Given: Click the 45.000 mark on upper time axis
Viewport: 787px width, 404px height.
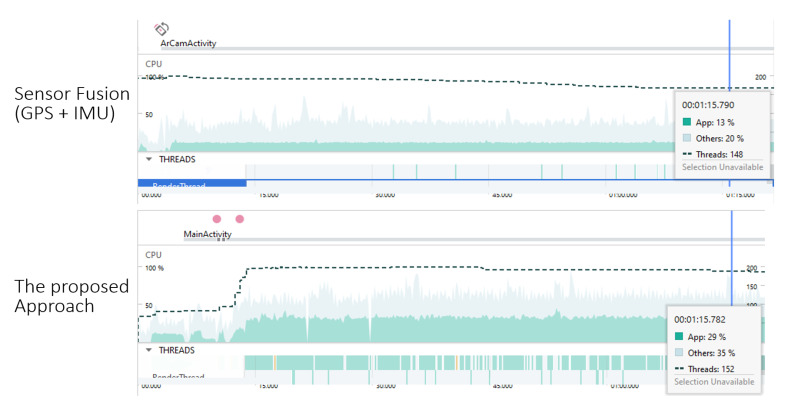Looking at the screenshot, I should (x=501, y=195).
